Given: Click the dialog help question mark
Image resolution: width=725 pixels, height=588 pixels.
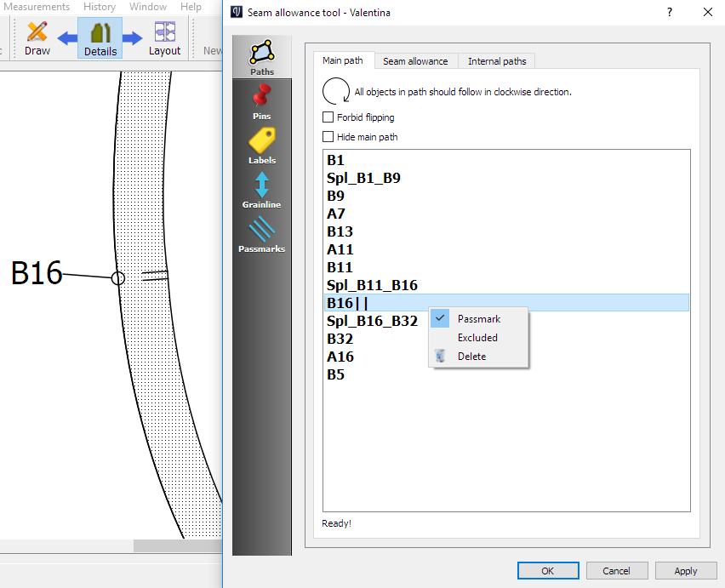Looking at the screenshot, I should click(670, 13).
